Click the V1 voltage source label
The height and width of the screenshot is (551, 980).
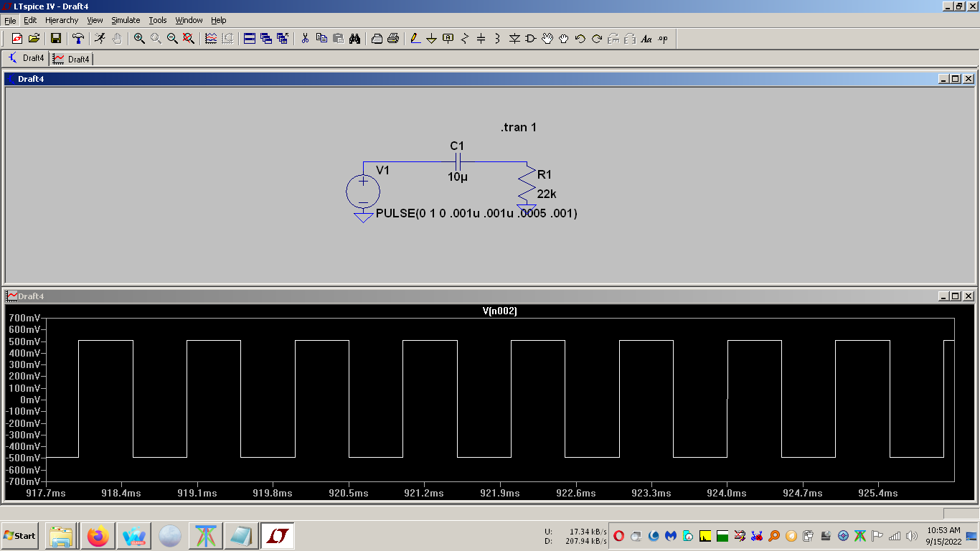click(383, 170)
